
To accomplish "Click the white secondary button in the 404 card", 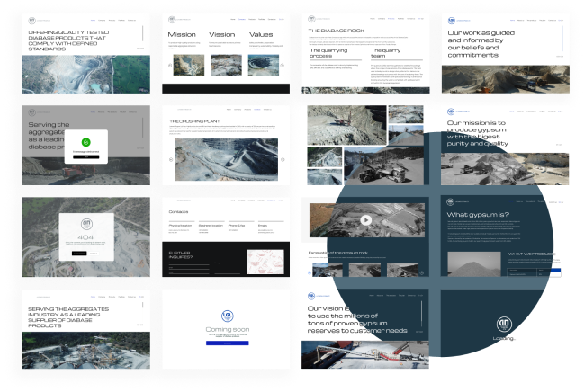I will [94, 254].
